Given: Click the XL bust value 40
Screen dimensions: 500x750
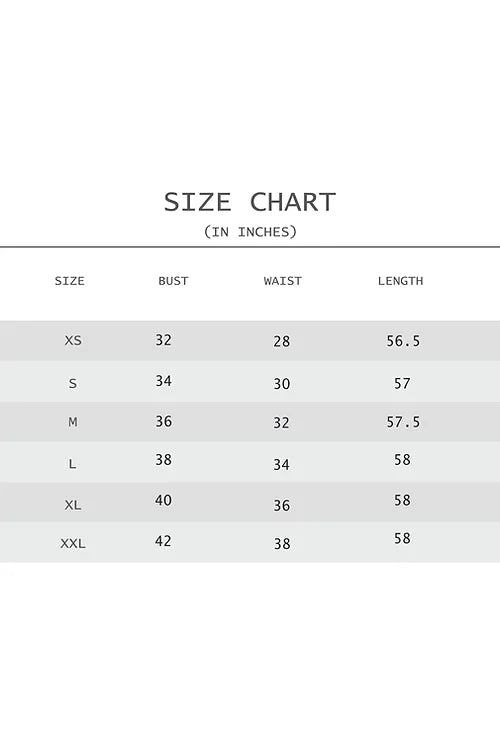Looking at the screenshot, I should click(163, 500).
